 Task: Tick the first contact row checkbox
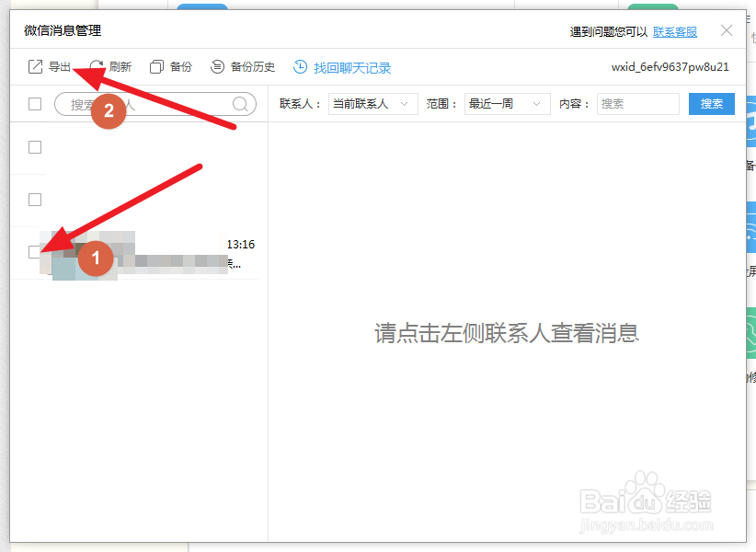(35, 147)
